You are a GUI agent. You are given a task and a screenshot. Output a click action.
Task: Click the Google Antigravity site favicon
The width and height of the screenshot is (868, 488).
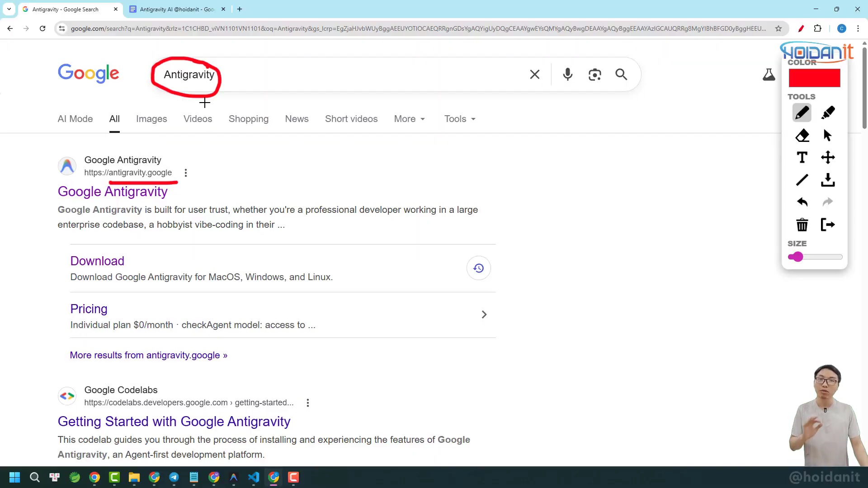67,166
